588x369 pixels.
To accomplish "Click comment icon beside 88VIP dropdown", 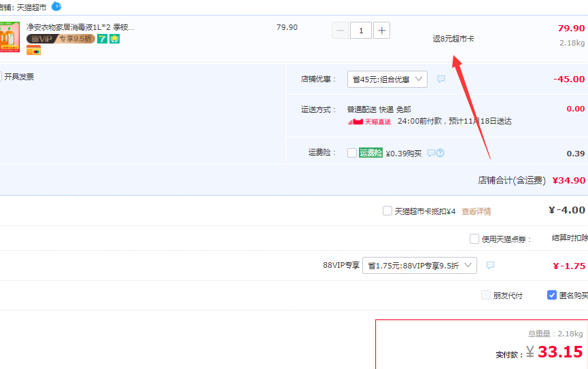I will [490, 265].
